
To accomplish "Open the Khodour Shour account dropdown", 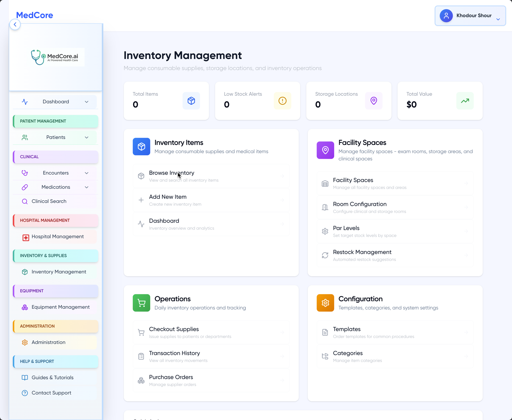I will (470, 16).
